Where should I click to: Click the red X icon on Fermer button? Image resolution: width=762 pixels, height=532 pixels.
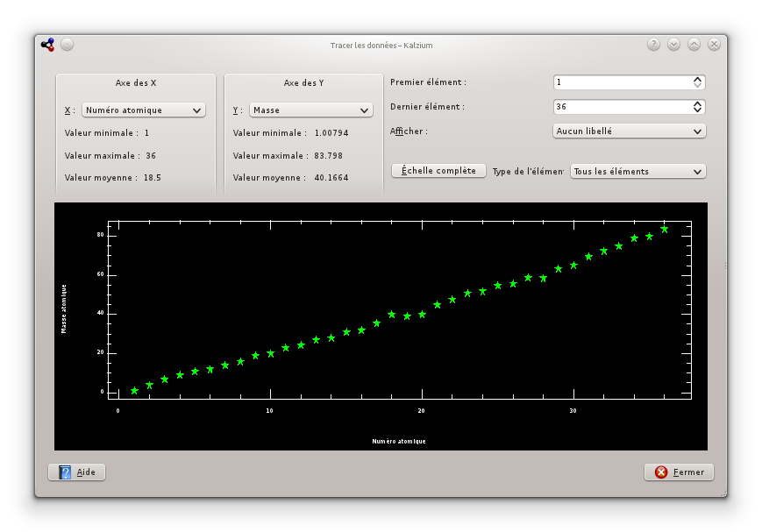661,472
